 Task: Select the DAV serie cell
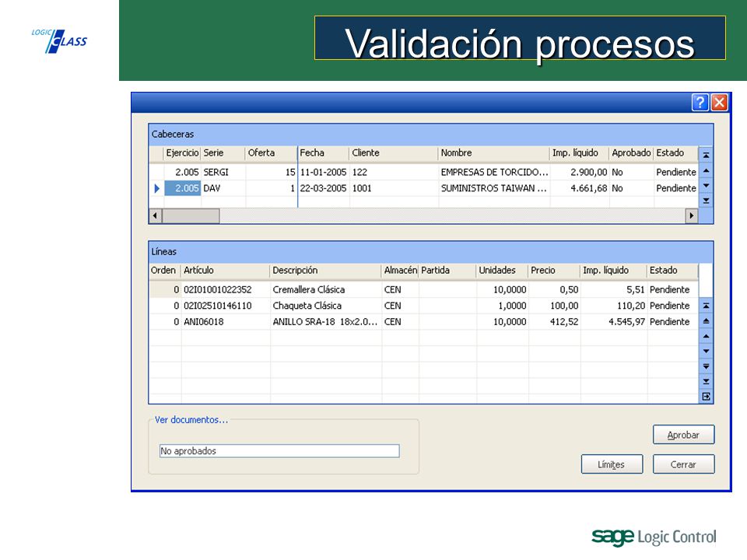point(223,188)
